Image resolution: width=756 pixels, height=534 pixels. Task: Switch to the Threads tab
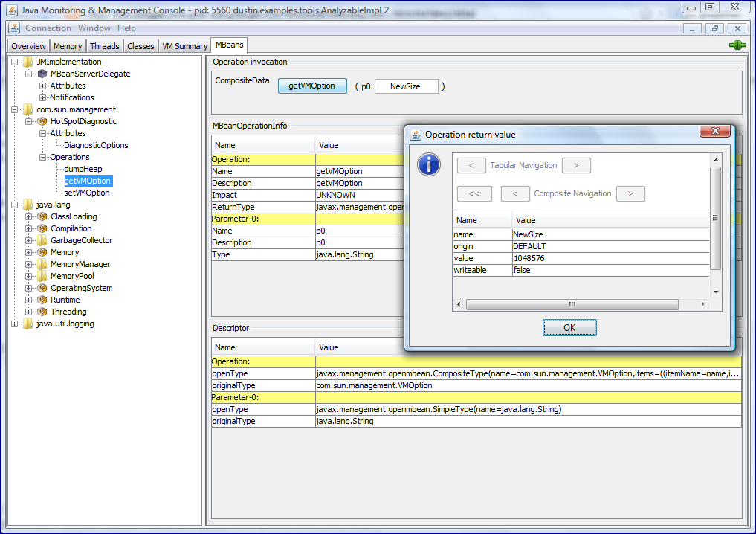click(x=105, y=46)
